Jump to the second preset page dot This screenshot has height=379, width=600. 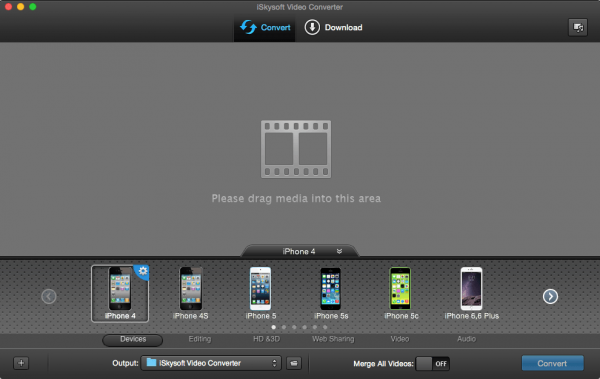[x=284, y=327]
